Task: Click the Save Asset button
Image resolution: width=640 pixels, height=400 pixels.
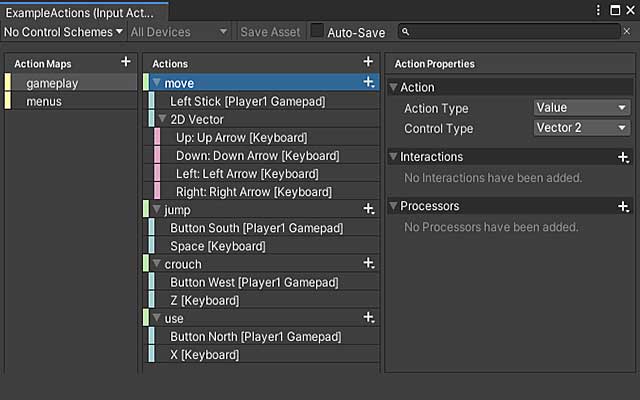Action: point(270,32)
